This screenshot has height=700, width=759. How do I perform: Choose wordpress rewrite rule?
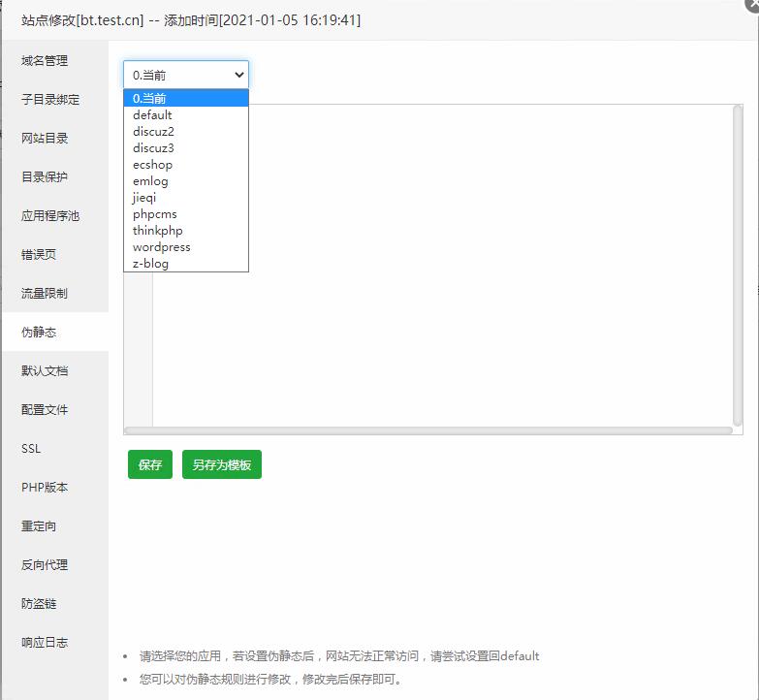(186, 246)
